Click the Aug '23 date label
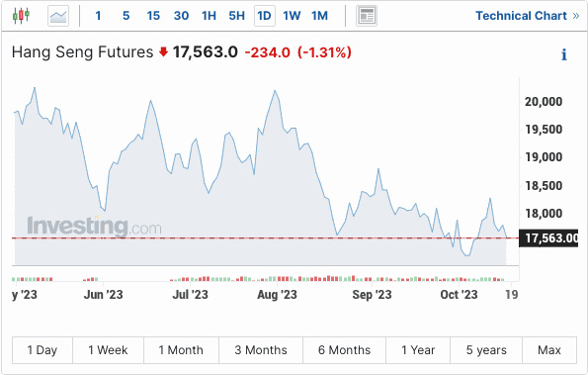The width and height of the screenshot is (588, 375). (x=277, y=295)
